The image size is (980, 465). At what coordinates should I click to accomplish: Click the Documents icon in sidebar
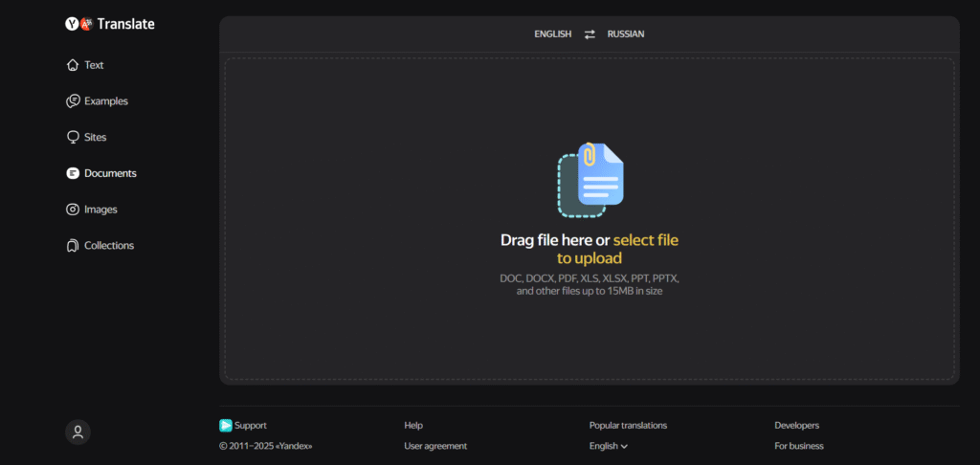pos(72,173)
